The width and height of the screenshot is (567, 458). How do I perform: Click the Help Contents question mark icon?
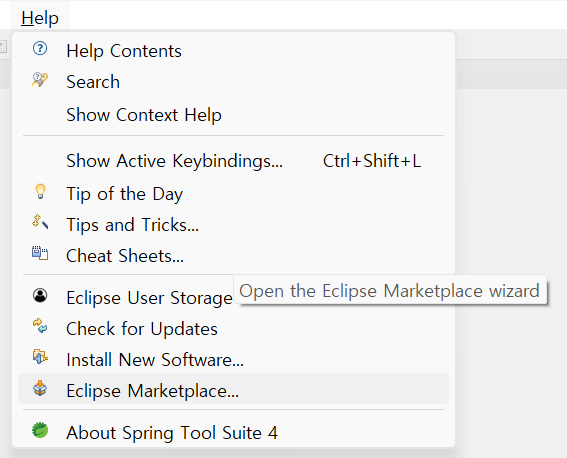tap(40, 48)
